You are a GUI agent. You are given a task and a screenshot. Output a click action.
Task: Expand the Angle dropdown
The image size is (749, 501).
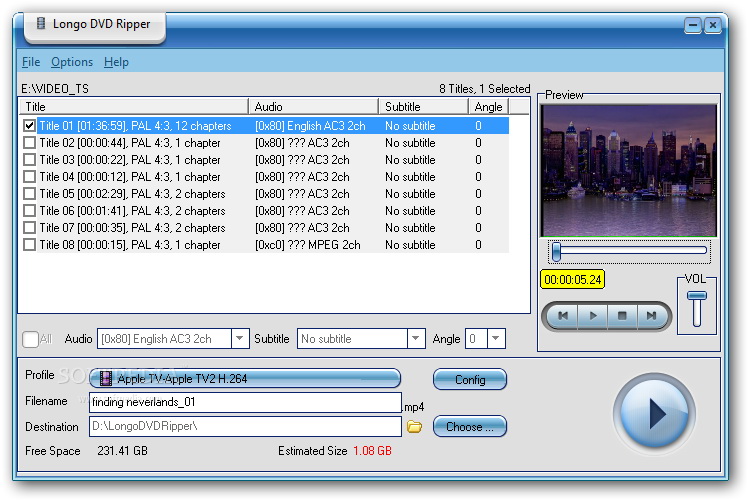click(x=496, y=339)
